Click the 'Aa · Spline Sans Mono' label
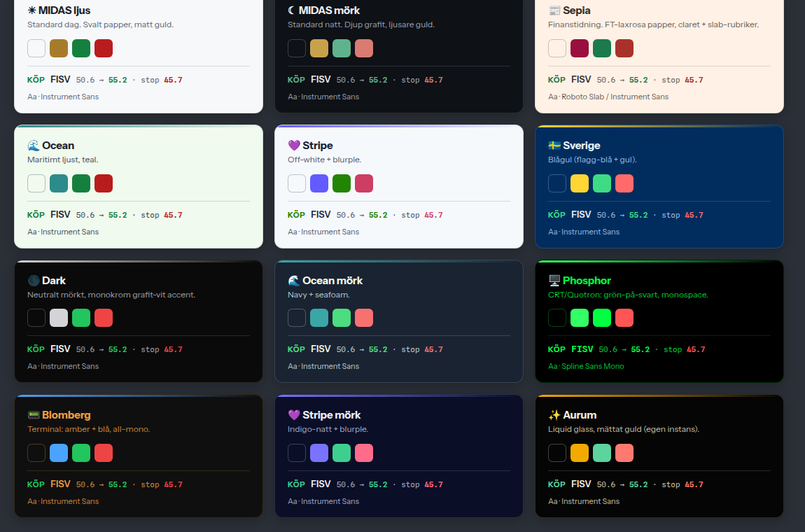This screenshot has height=532, width=805. point(586,366)
